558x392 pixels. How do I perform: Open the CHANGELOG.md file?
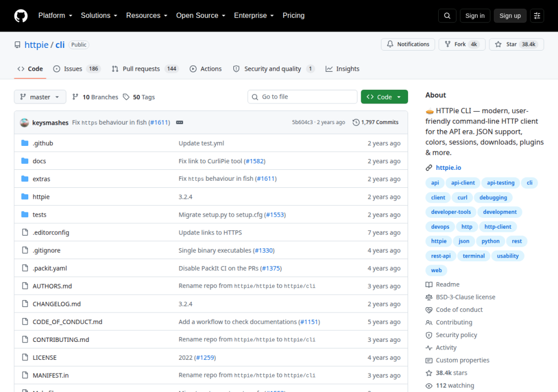click(57, 304)
